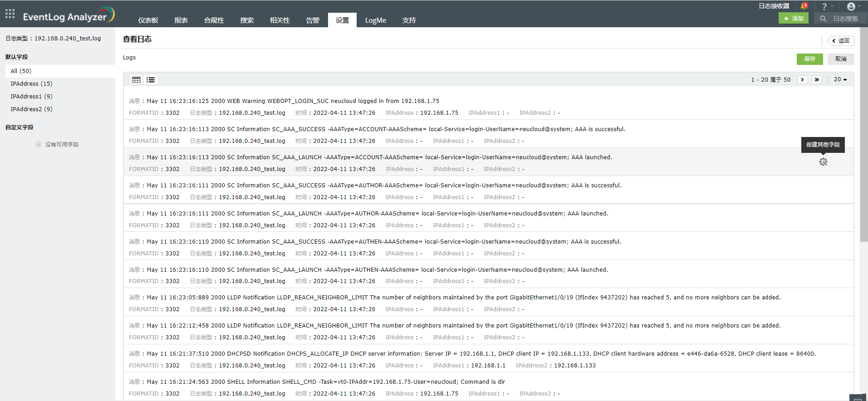Switch to list view icon
This screenshot has width=868, height=401.
click(x=151, y=80)
